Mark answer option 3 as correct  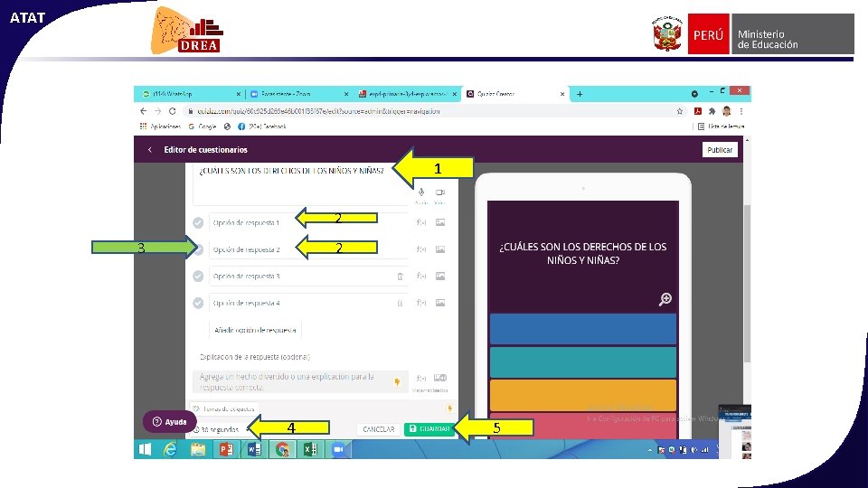click(x=198, y=277)
